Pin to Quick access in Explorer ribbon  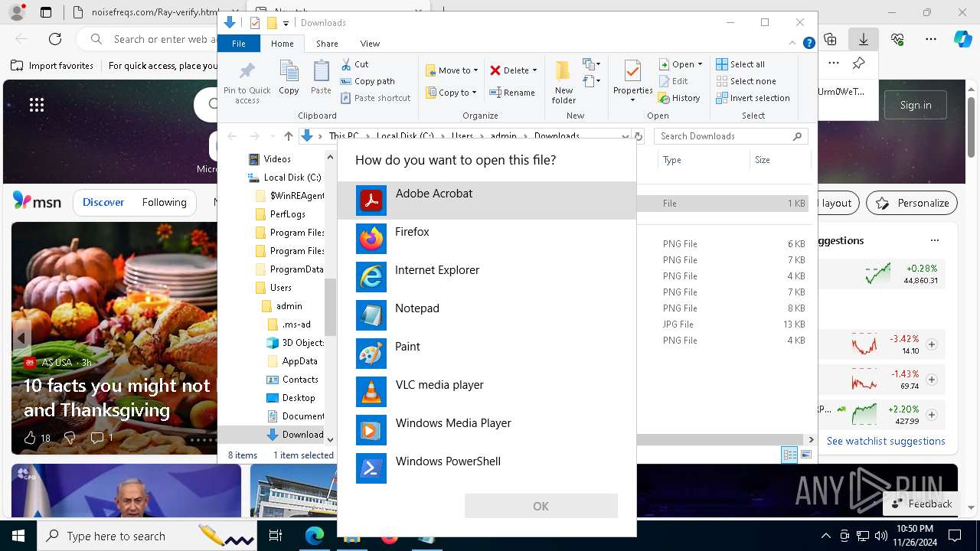click(247, 83)
